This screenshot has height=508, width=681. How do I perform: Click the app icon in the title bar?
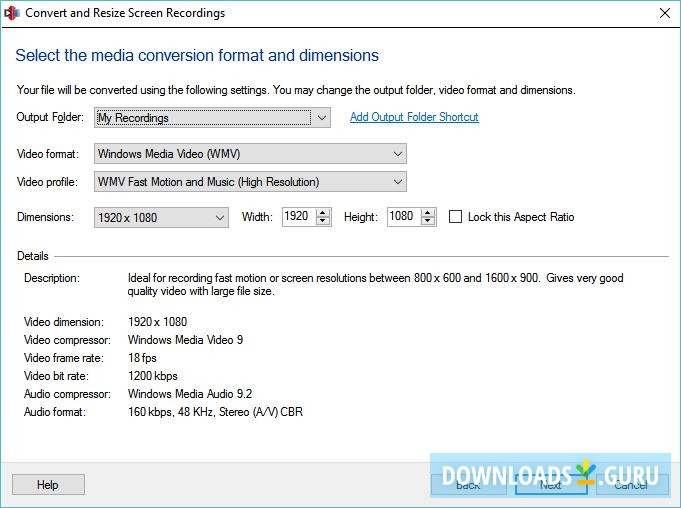[12, 13]
